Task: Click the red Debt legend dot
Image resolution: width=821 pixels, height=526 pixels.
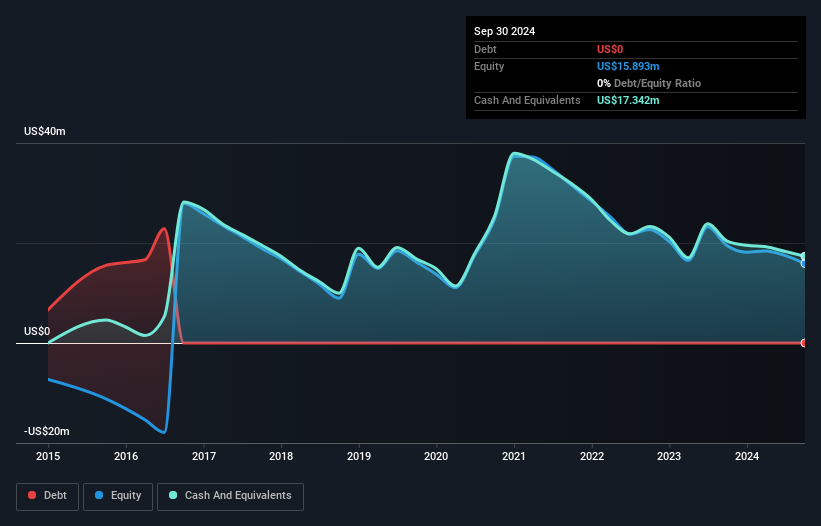Action: tap(32, 495)
